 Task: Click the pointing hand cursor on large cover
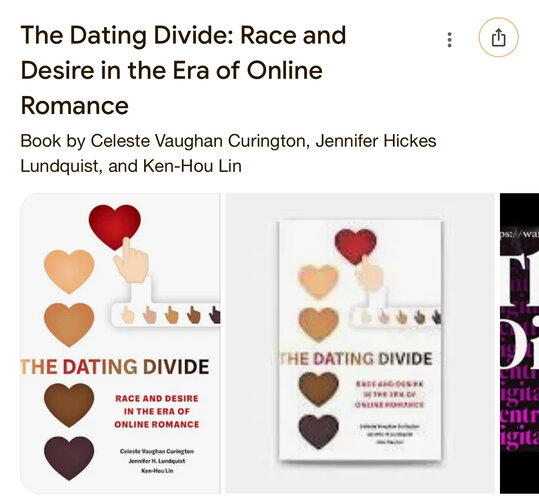(131, 260)
